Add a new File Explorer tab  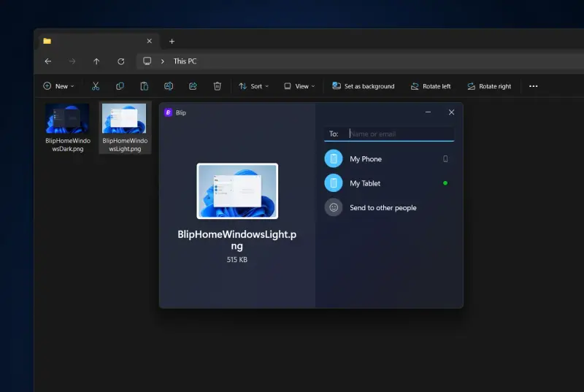(x=172, y=42)
